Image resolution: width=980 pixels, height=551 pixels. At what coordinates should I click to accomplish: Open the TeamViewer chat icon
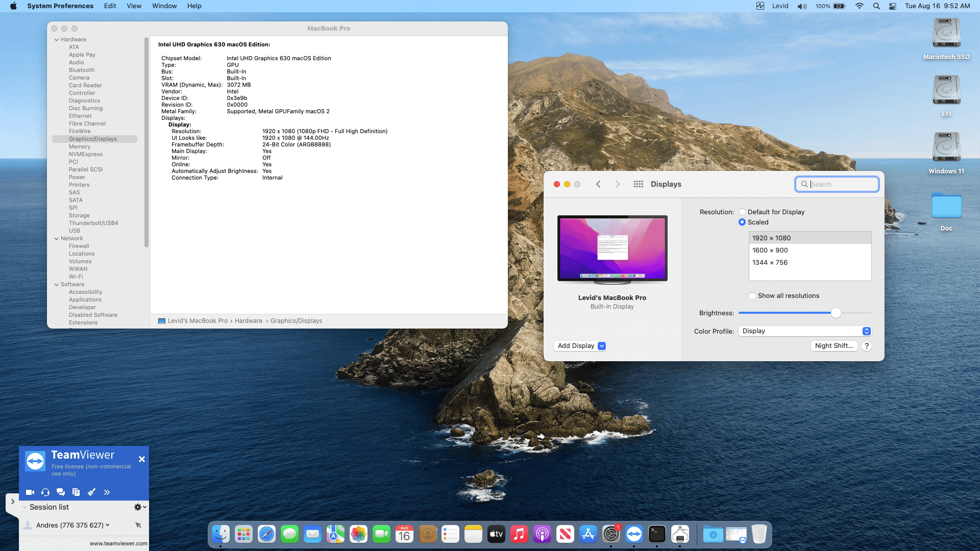click(61, 492)
